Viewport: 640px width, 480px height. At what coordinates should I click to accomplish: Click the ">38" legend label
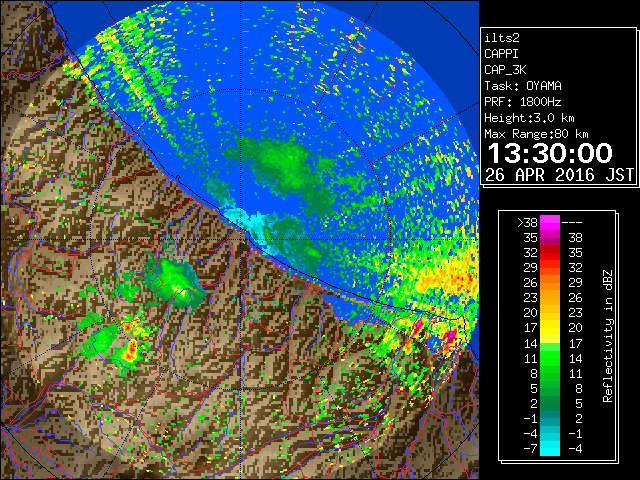pyautogui.click(x=527, y=222)
